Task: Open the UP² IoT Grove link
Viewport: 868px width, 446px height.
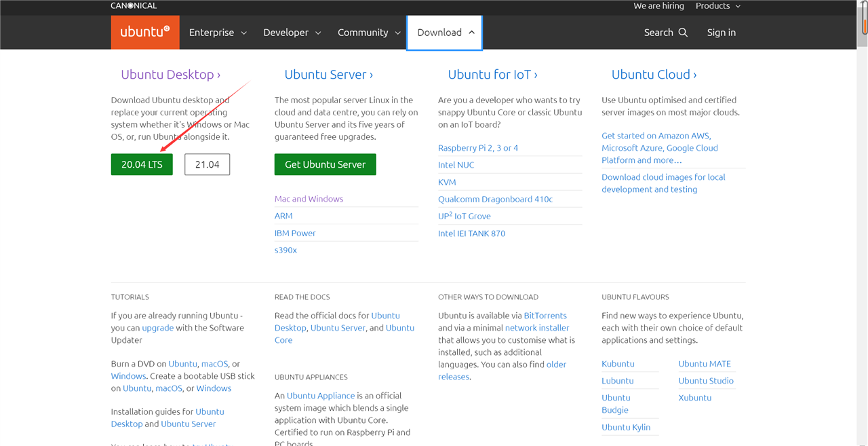Action: pyautogui.click(x=465, y=216)
